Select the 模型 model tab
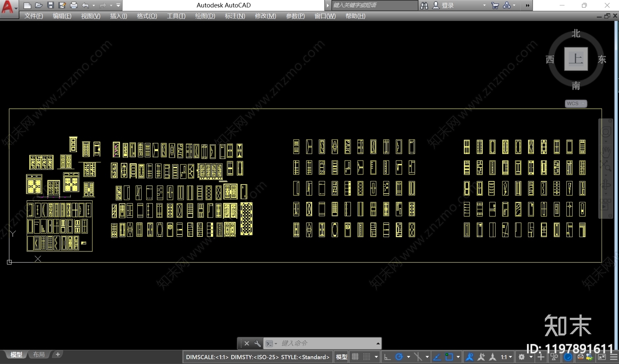 tap(16, 354)
